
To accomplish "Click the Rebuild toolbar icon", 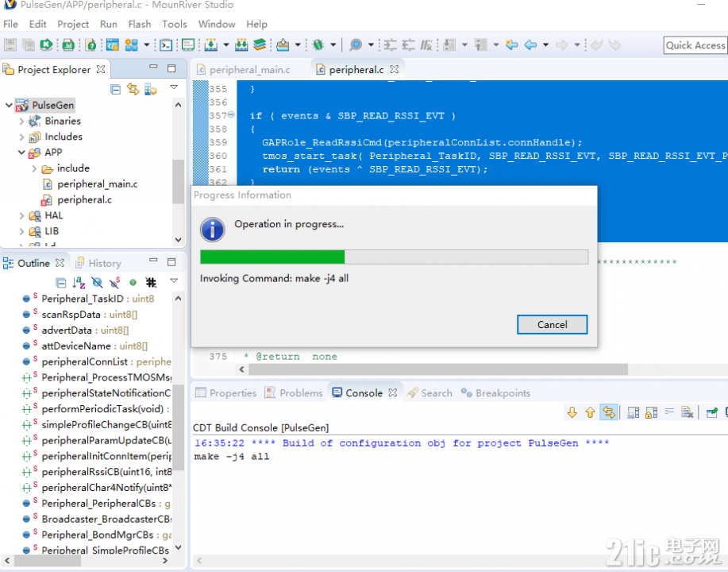I will [x=241, y=45].
